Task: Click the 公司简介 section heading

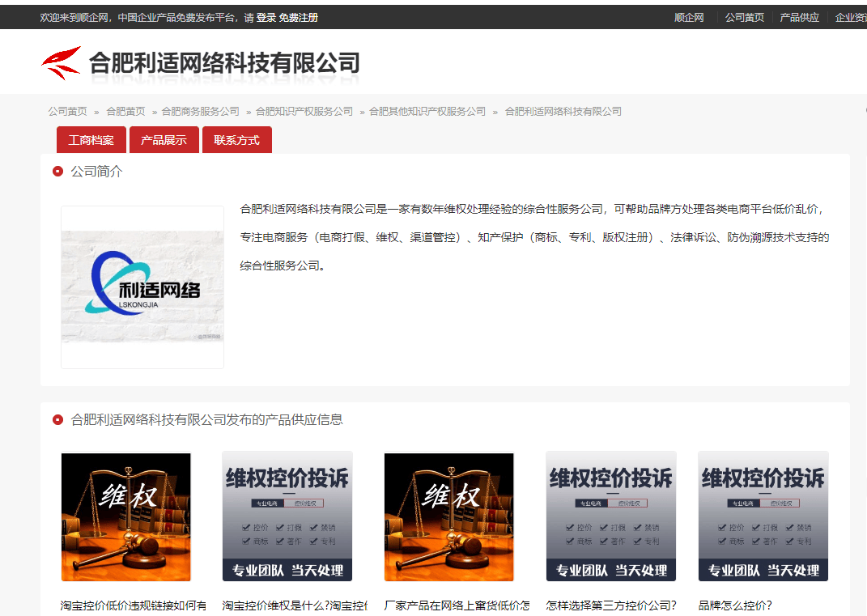Action: click(x=97, y=172)
